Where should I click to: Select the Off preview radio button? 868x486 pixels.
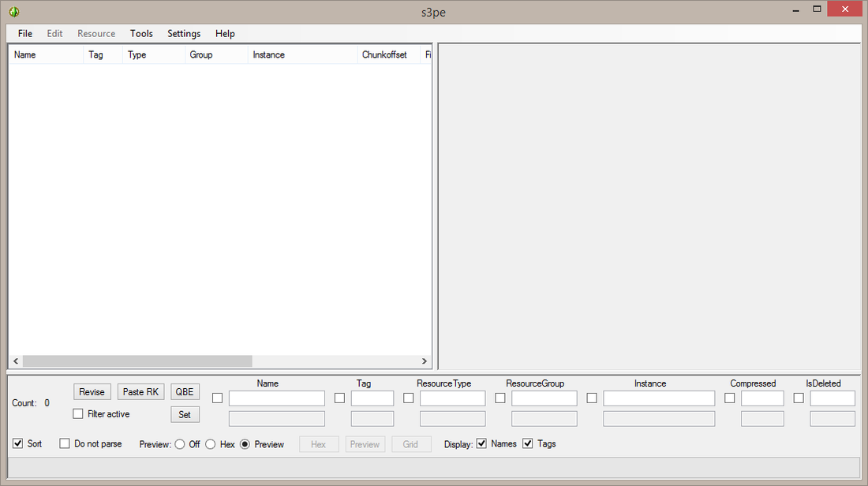(180, 444)
